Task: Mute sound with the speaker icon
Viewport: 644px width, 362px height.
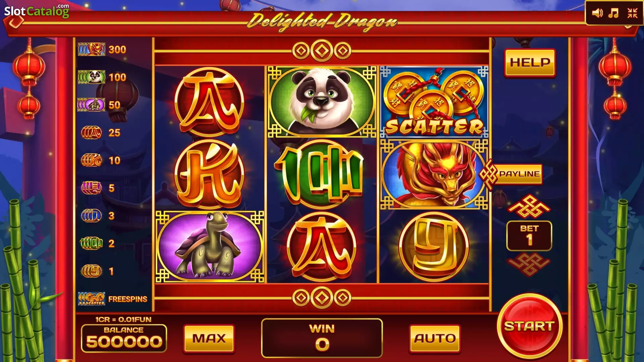Action: click(597, 13)
